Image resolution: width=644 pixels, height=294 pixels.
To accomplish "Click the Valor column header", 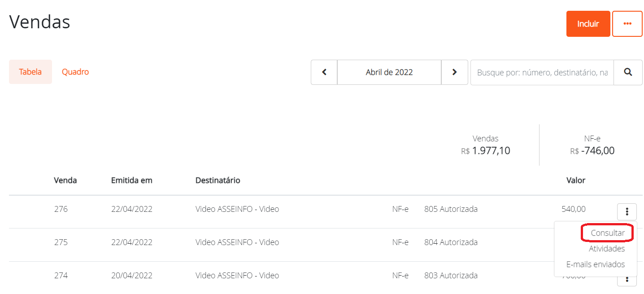I will point(575,180).
